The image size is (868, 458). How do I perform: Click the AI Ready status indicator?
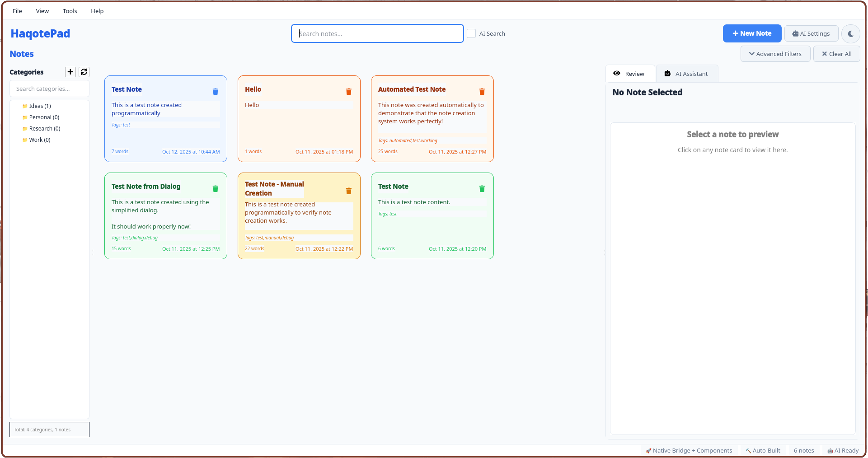843,450
